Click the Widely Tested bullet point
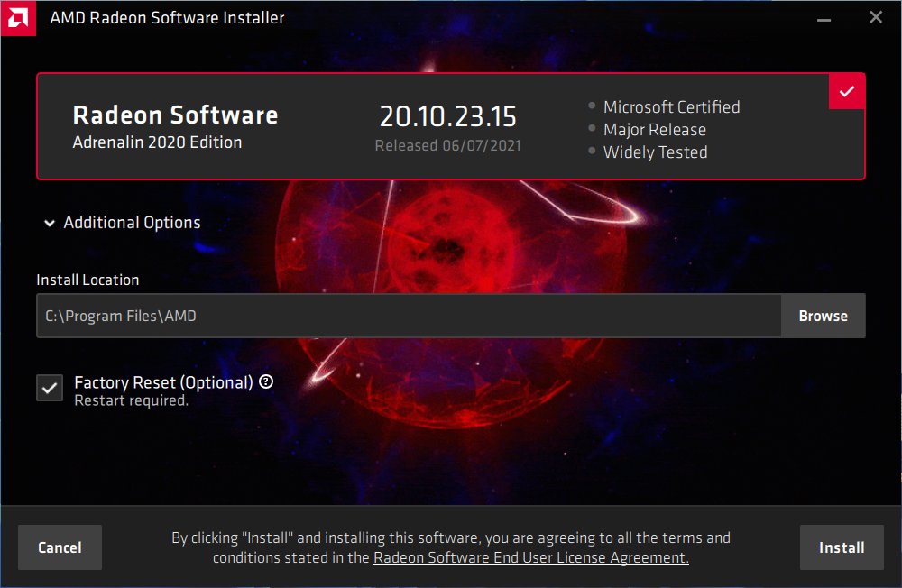 click(655, 152)
